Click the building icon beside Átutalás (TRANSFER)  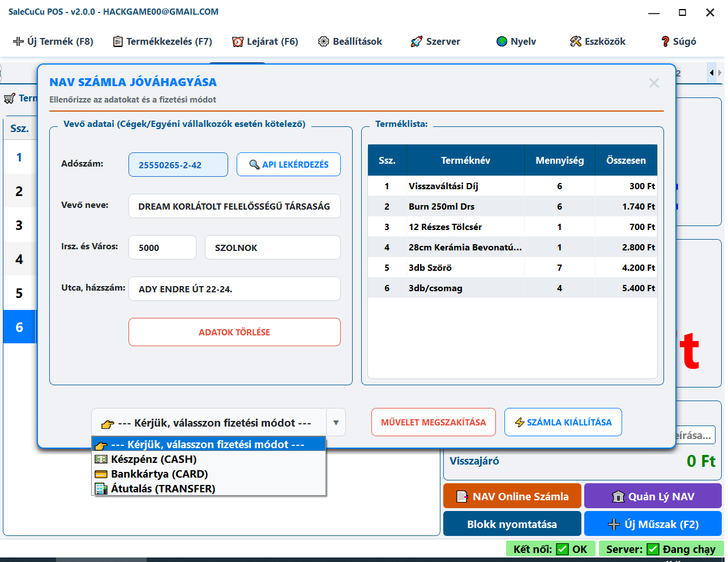tap(101, 489)
